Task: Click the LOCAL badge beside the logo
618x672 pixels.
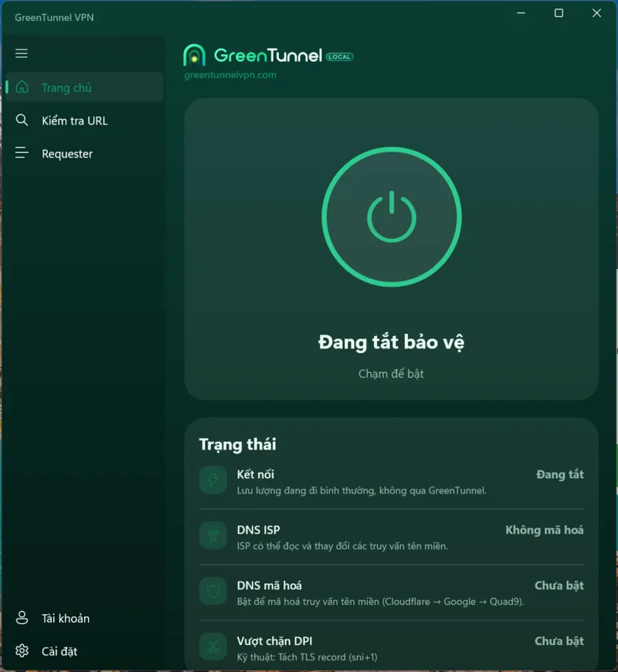Action: click(339, 56)
